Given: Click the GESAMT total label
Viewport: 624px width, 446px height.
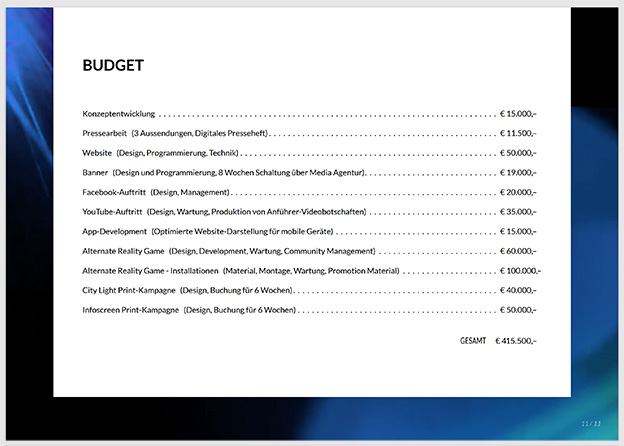Looking at the screenshot, I should click(x=473, y=341).
